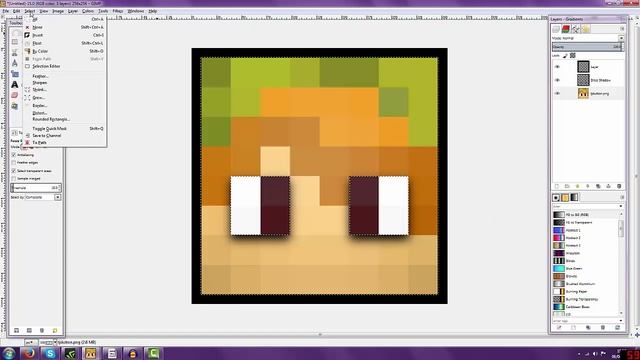Choose Float in the Select menu

[x=64, y=43]
